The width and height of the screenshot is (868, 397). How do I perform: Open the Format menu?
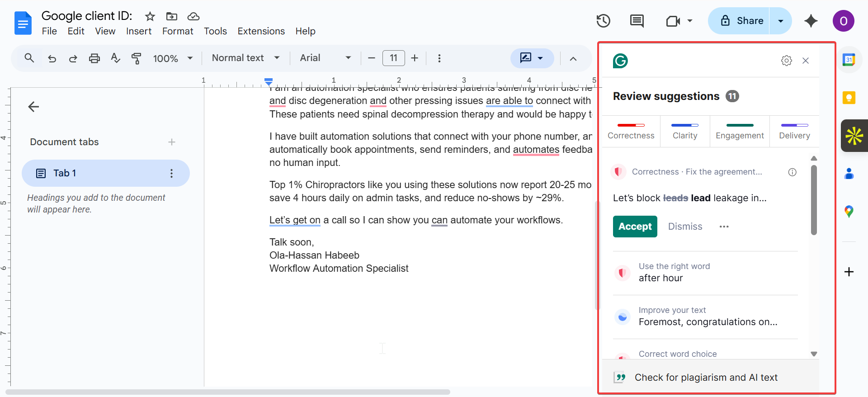click(177, 31)
